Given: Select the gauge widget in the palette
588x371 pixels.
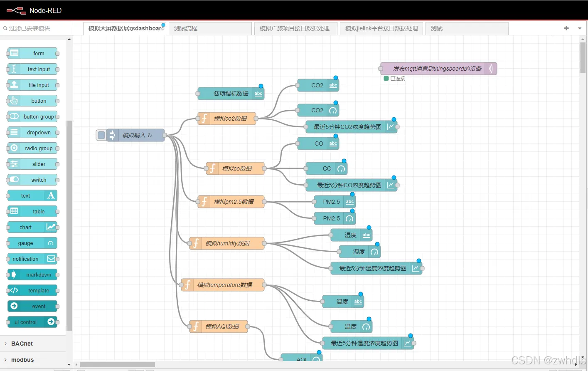Looking at the screenshot, I should pyautogui.click(x=32, y=243).
